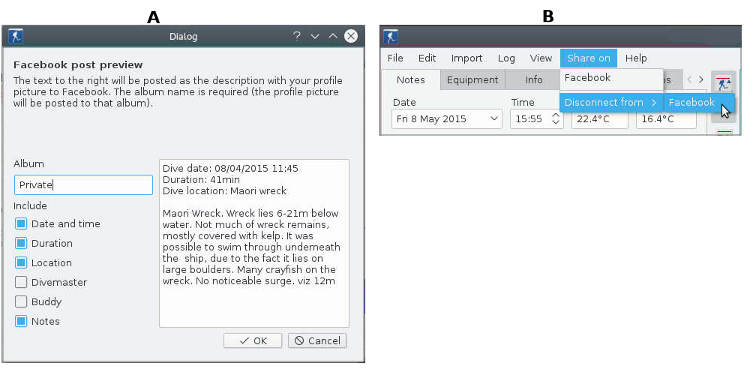Open the Import menu
The image size is (750, 375).
(466, 58)
